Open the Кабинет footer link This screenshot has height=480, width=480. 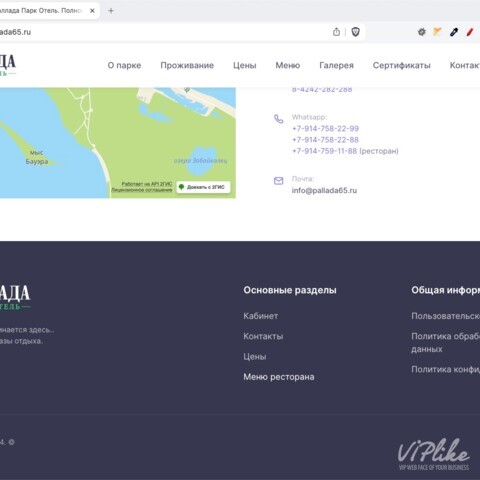[x=261, y=316]
